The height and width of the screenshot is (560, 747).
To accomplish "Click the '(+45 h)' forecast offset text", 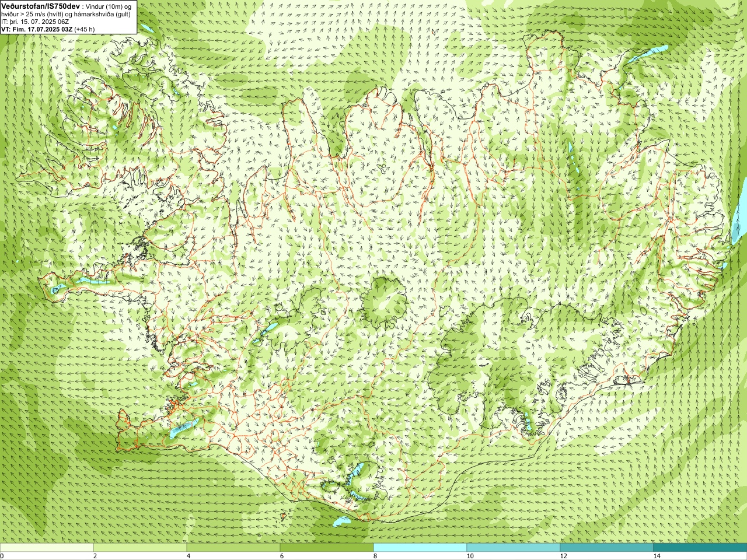I will coord(85,29).
